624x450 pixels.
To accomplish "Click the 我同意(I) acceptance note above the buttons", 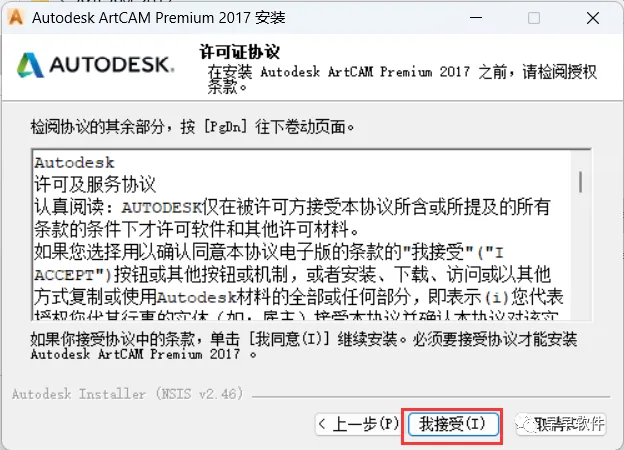I will pyautogui.click(x=304, y=346).
